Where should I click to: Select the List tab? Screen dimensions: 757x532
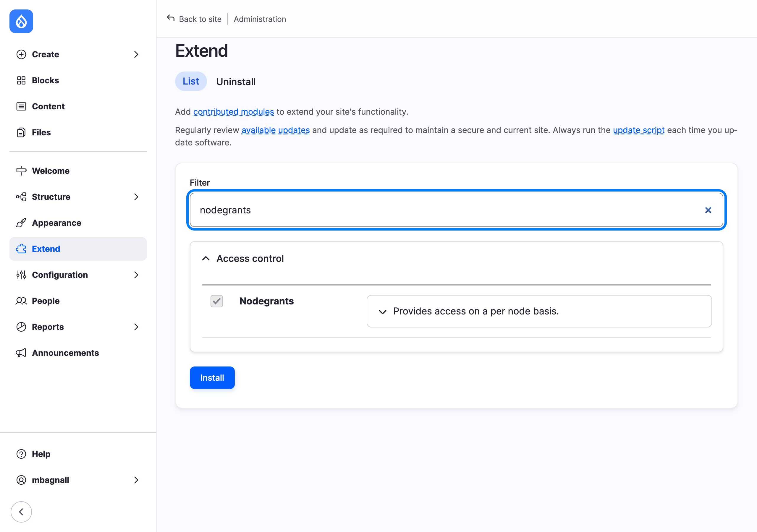pyautogui.click(x=191, y=81)
